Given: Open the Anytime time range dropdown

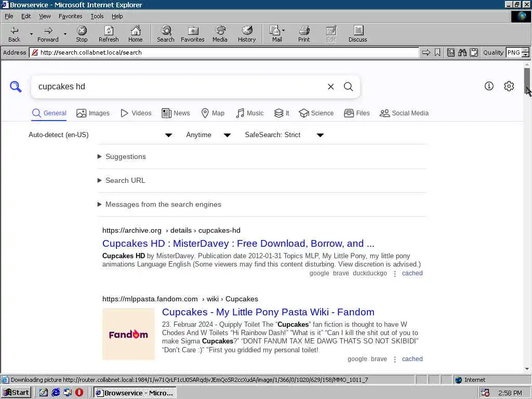Looking at the screenshot, I should pos(208,135).
